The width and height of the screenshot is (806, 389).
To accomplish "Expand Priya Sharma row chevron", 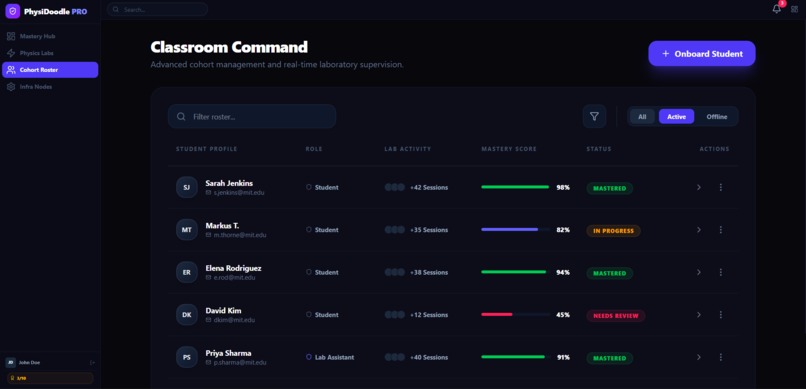I will click(699, 357).
